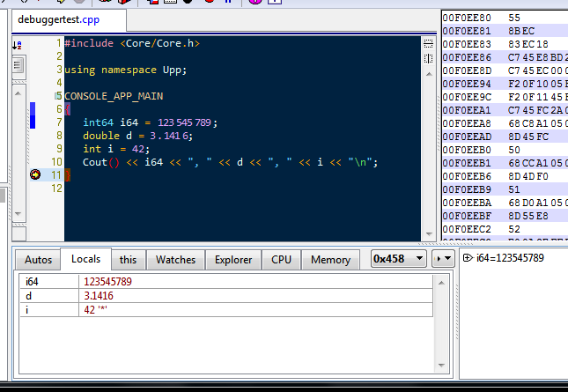This screenshot has height=392, width=568.
Task: Click the small icon above the editor's left gutter
Action: [x=16, y=44]
